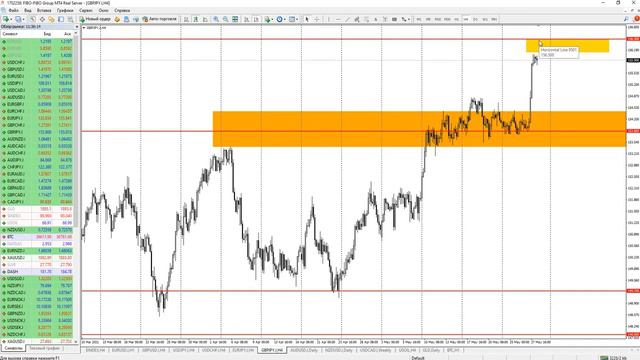The width and height of the screenshot is (640, 360).
Task: Switch chart to Line Chart mode
Action: [205, 19]
